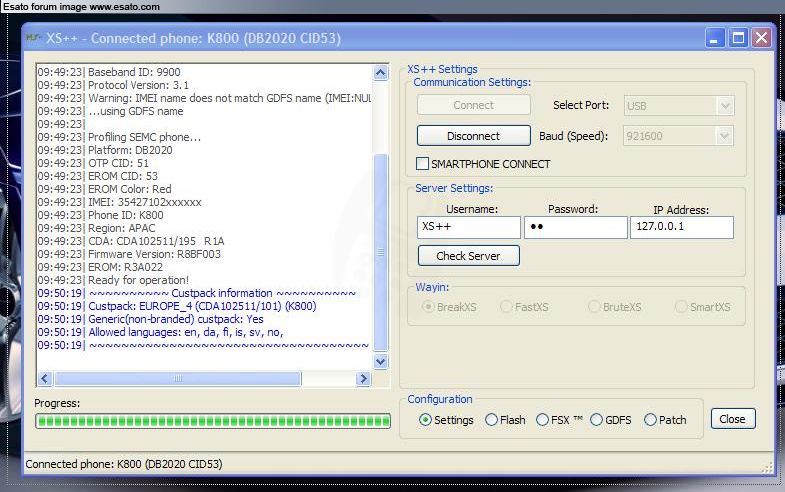This screenshot has width=785, height=492.
Task: Click the green progress bar
Action: tap(211, 420)
